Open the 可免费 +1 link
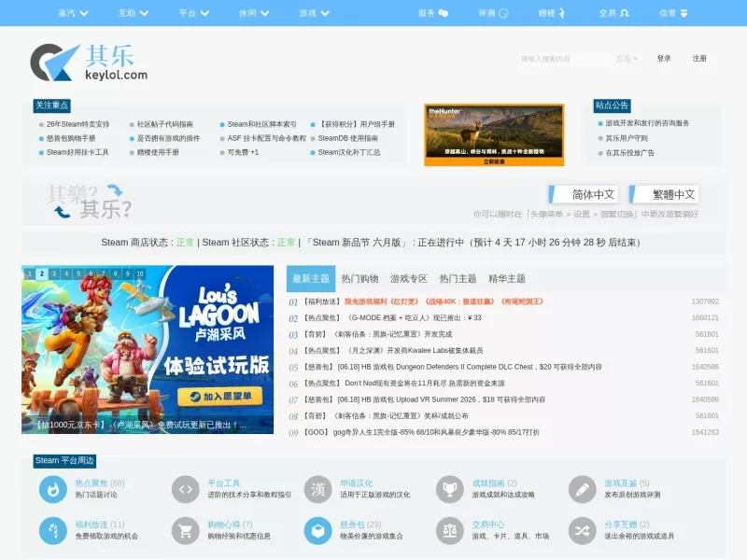Screen dimensions: 747x560 (243, 152)
